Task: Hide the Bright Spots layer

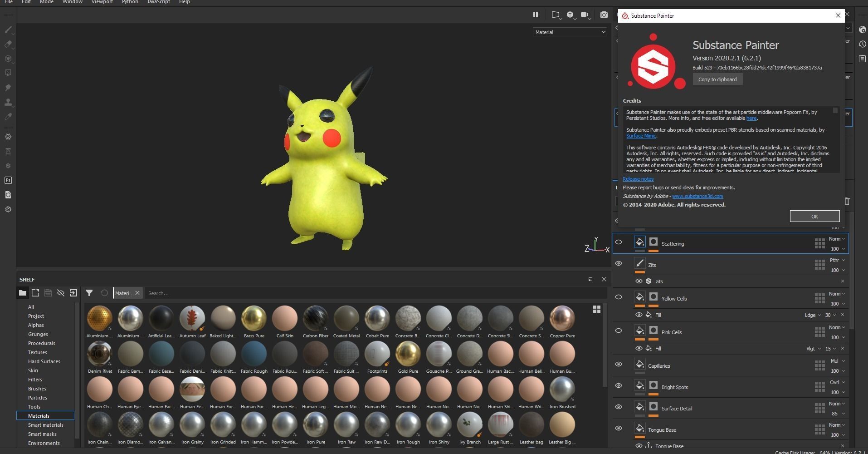Action: point(619,385)
